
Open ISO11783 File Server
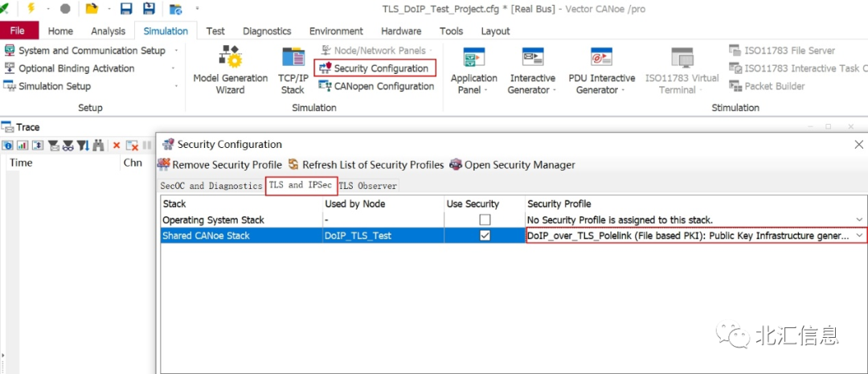point(782,51)
